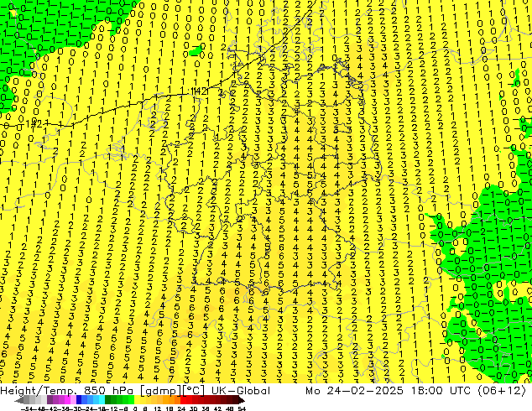Click the '[gdmp]' unit label
532x411 pixels.
tap(160, 391)
